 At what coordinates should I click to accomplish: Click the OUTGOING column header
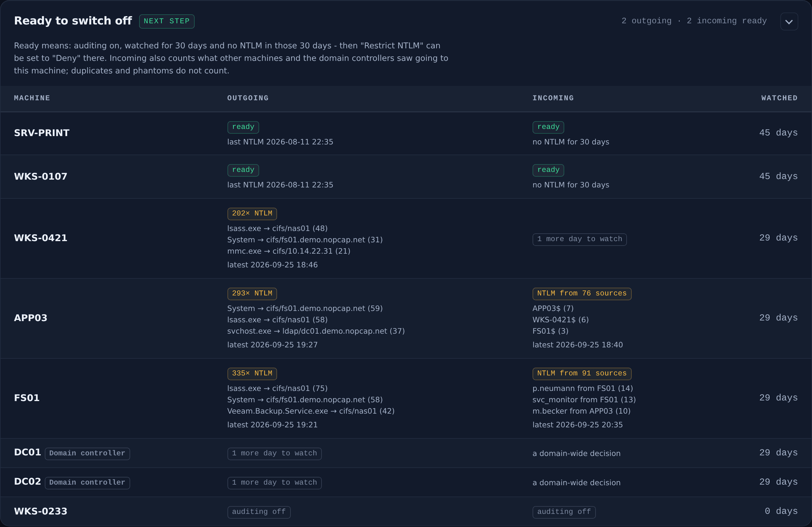pyautogui.click(x=248, y=98)
